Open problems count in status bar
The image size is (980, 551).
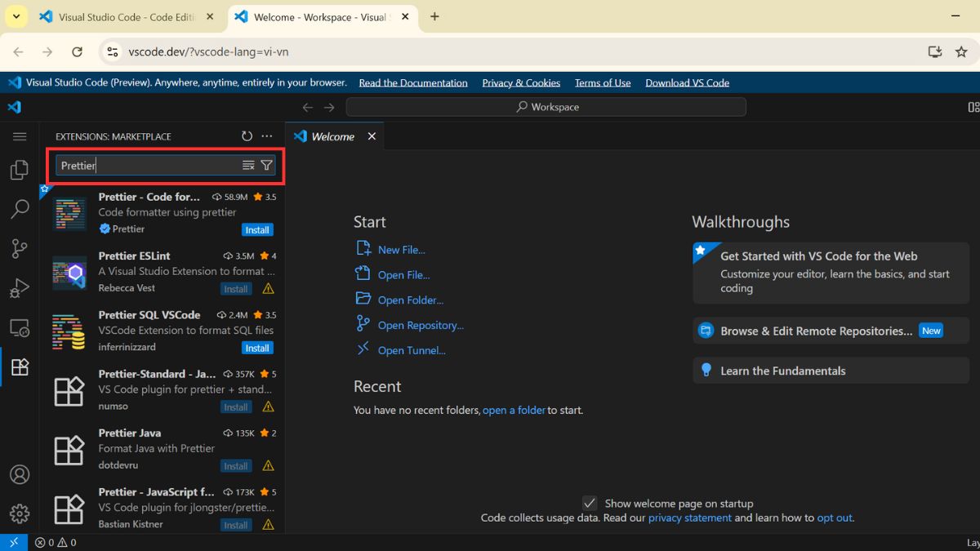coord(56,542)
